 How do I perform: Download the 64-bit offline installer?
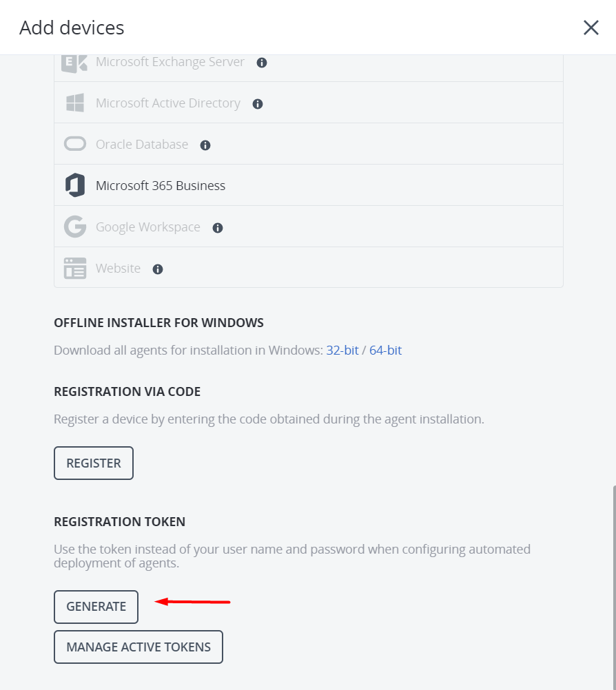pos(385,350)
